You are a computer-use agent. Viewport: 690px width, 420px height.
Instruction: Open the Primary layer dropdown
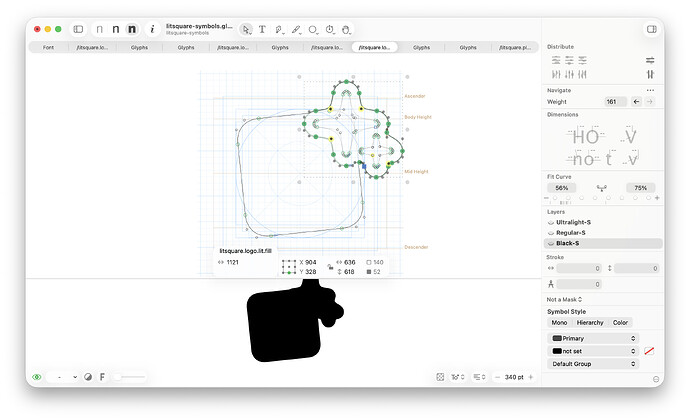[x=593, y=338]
